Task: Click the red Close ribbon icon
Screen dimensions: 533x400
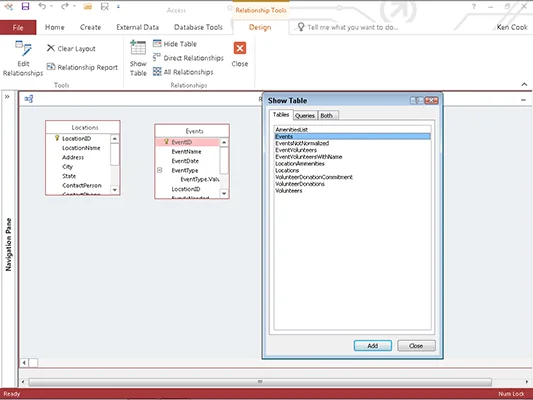Action: pyautogui.click(x=240, y=48)
